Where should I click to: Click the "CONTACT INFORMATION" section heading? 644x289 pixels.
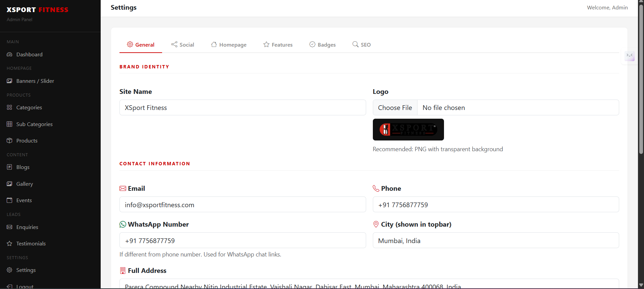(x=155, y=164)
